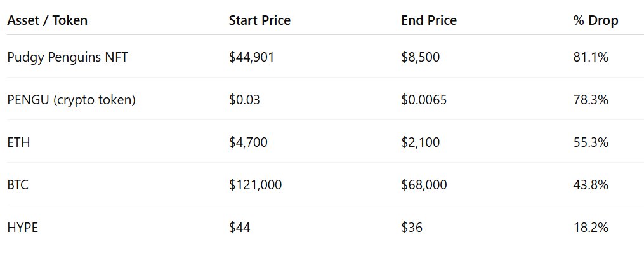
Task: Click the $8,500 end price
Action: pyautogui.click(x=421, y=57)
